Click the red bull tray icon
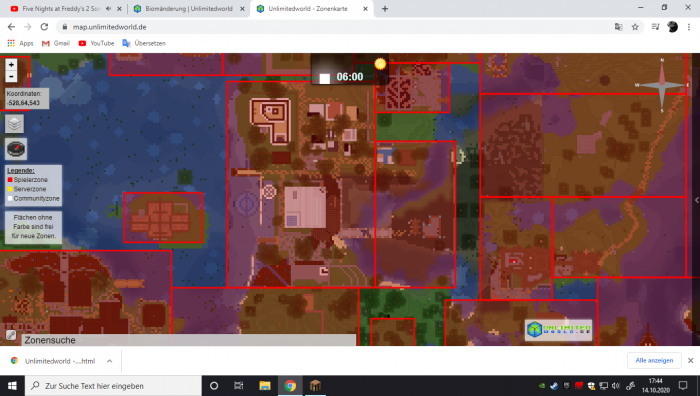 pos(579,386)
